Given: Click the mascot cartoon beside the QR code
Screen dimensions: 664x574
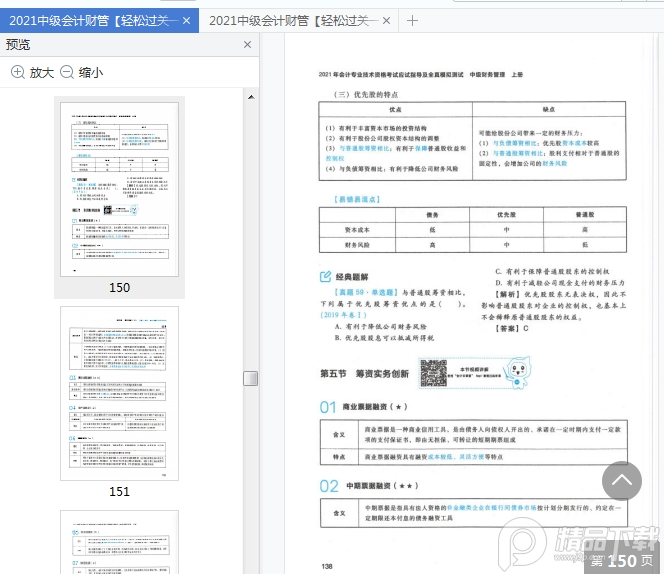Looking at the screenshot, I should [x=517, y=373].
